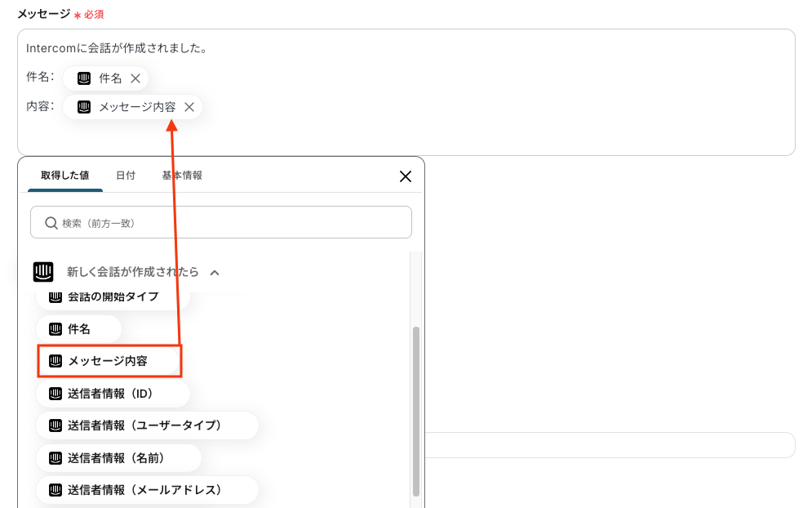Remove the メッセージ内容 tag from message
The width and height of the screenshot is (812, 508).
189,107
